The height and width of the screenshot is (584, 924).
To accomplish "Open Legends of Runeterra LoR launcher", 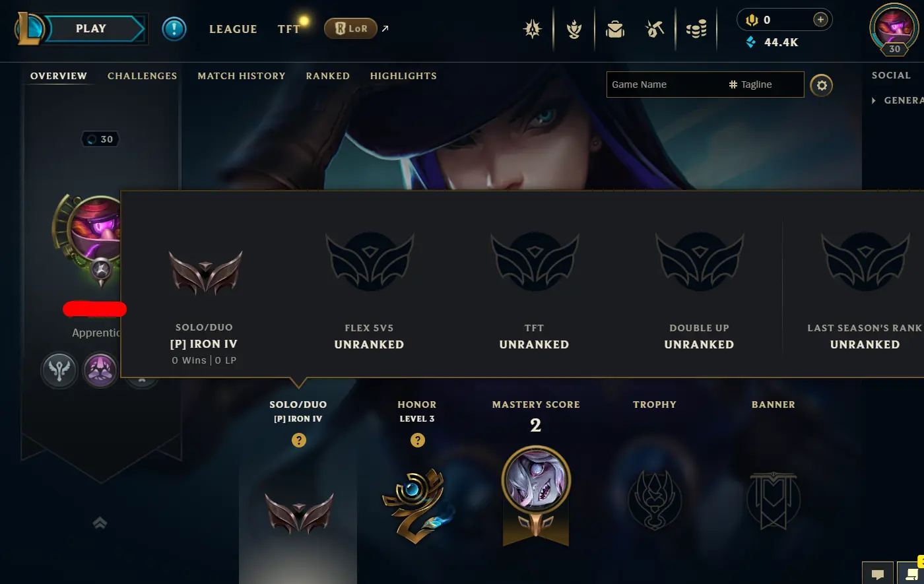I will [350, 28].
